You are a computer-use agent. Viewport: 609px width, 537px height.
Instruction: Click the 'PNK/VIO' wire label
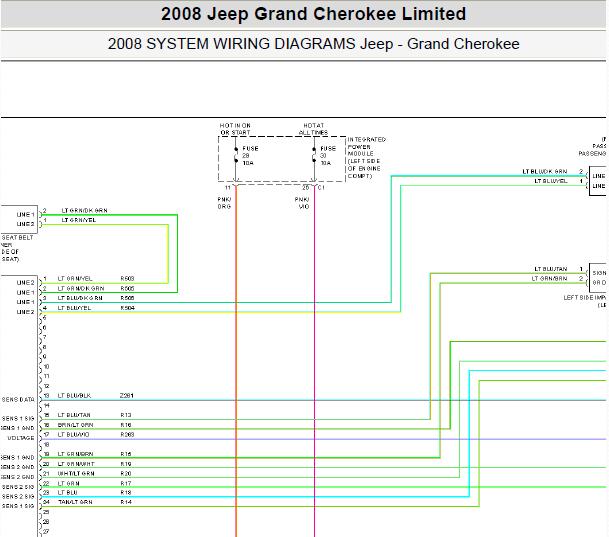302,203
